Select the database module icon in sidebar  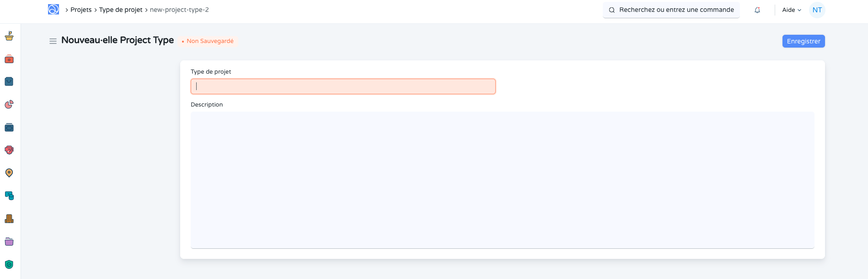coord(9,196)
